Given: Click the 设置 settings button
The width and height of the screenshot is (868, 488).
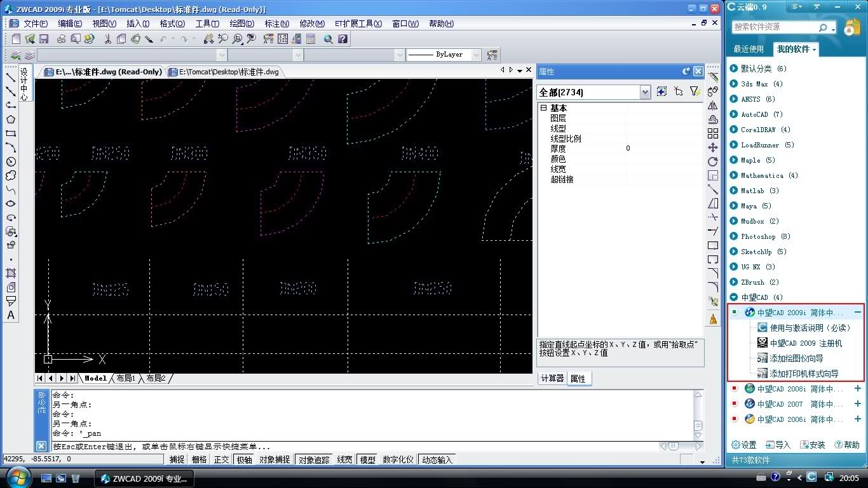Looking at the screenshot, I should [x=744, y=445].
